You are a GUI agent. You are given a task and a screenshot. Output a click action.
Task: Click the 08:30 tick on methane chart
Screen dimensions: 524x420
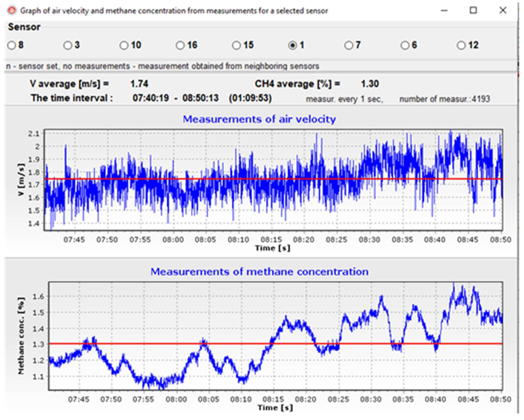click(371, 399)
